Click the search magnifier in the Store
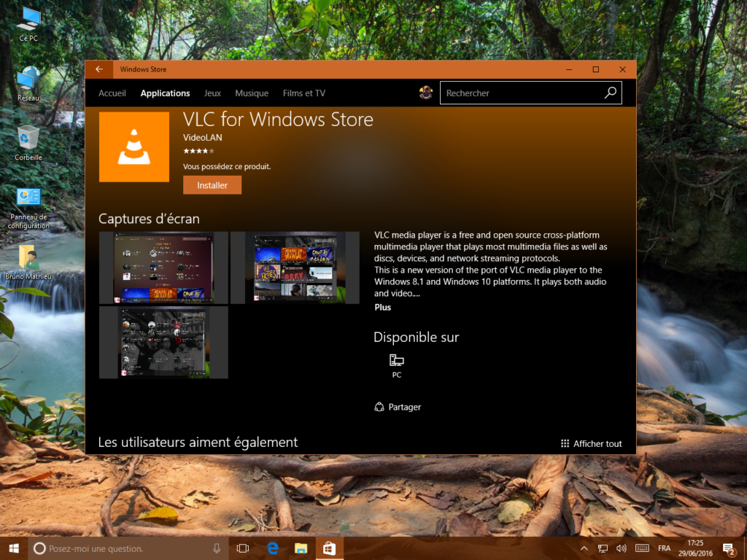The height and width of the screenshot is (560, 747). [x=611, y=93]
